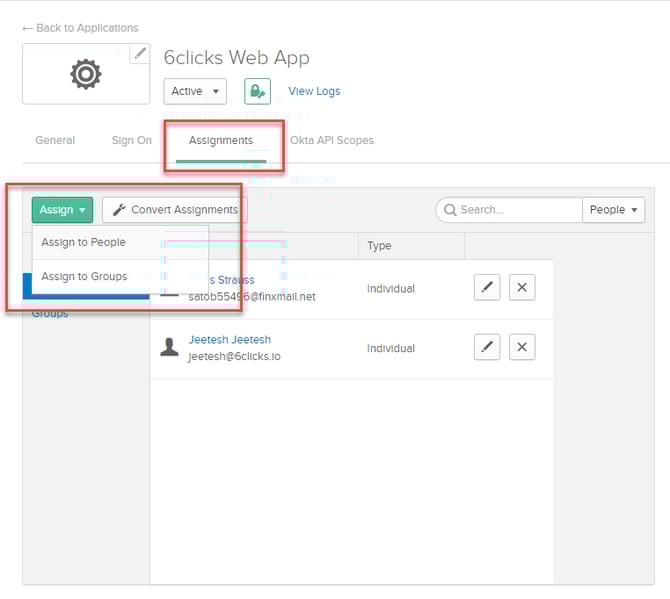
Task: Remove Jeetesh Jeetesh's assignment with X icon
Action: tap(521, 347)
